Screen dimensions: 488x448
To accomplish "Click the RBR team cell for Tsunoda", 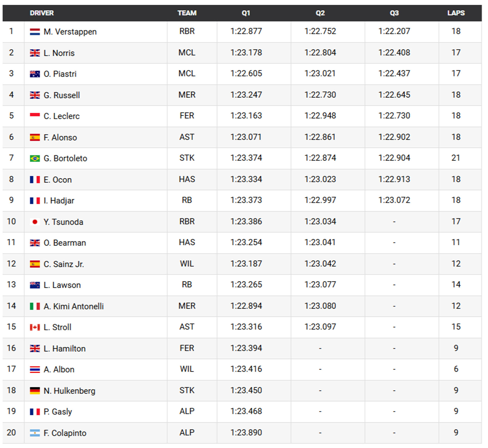I will (x=187, y=221).
